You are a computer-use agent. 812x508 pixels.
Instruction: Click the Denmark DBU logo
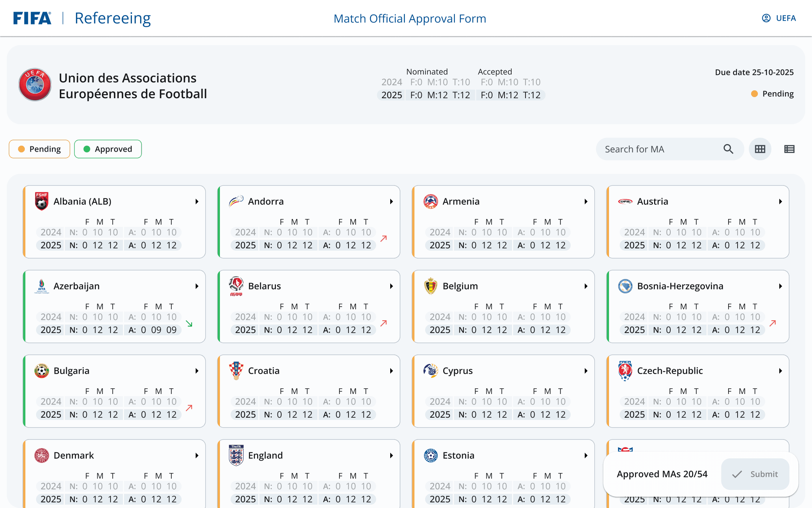[x=42, y=455]
